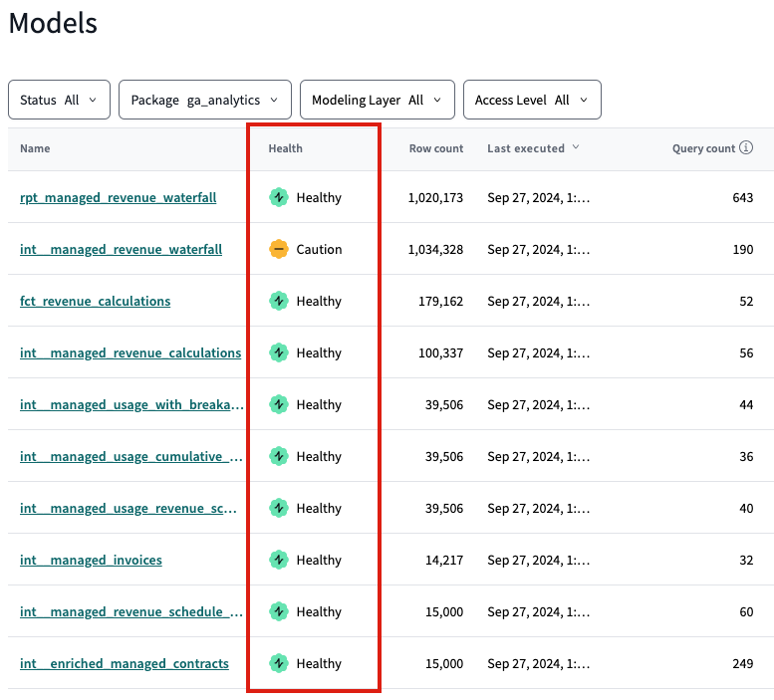Open the rpt_managed_revenue_waterfall model link
The width and height of the screenshot is (774, 700).
pyautogui.click(x=118, y=197)
